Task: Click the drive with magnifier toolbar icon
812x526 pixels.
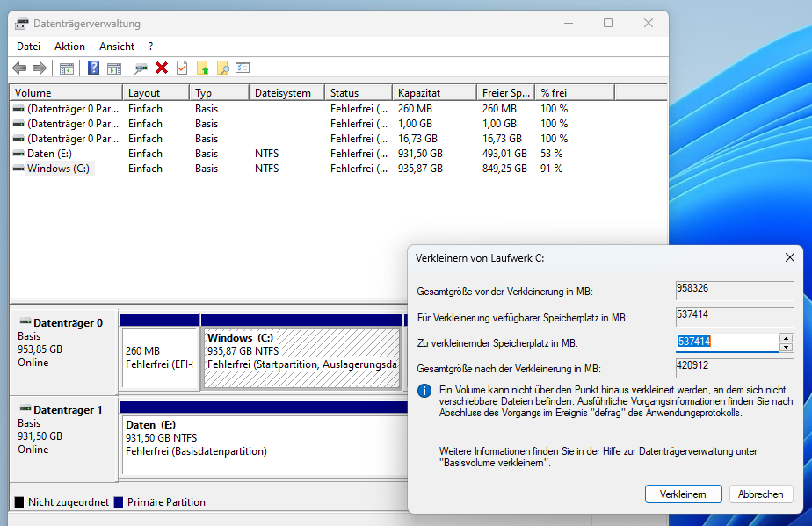Action: (141, 68)
